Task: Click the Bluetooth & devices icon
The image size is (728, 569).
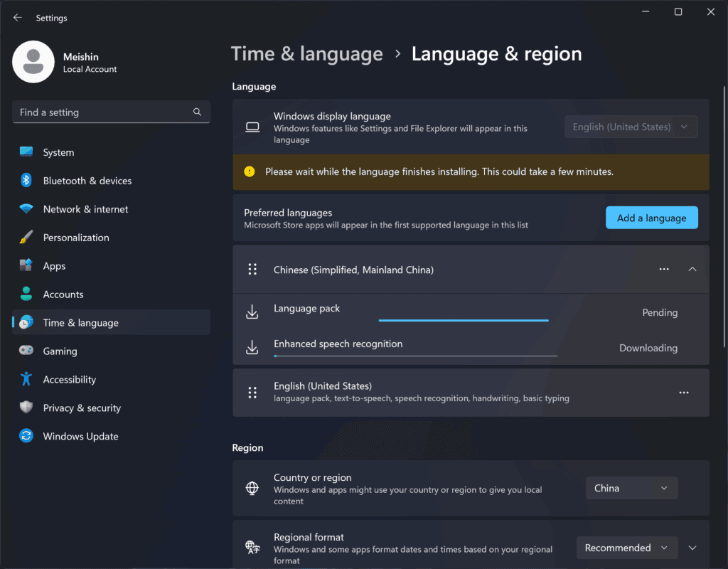Action: pos(26,181)
